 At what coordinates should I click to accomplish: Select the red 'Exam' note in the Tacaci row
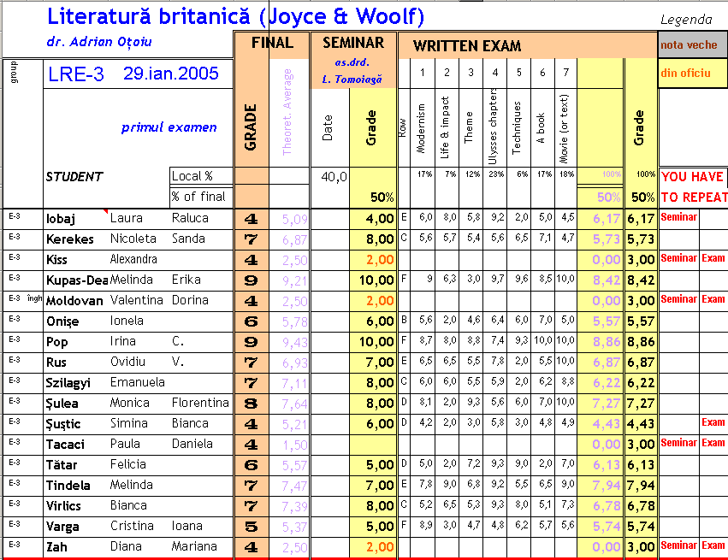click(713, 443)
